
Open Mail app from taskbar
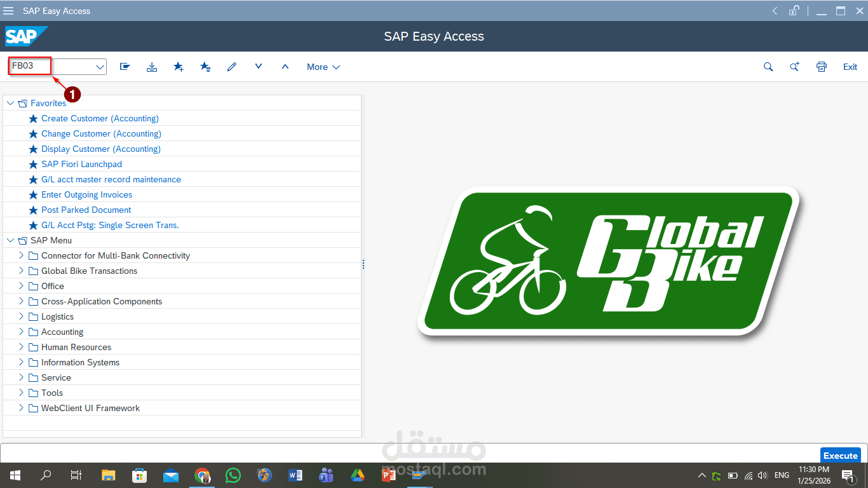(171, 475)
